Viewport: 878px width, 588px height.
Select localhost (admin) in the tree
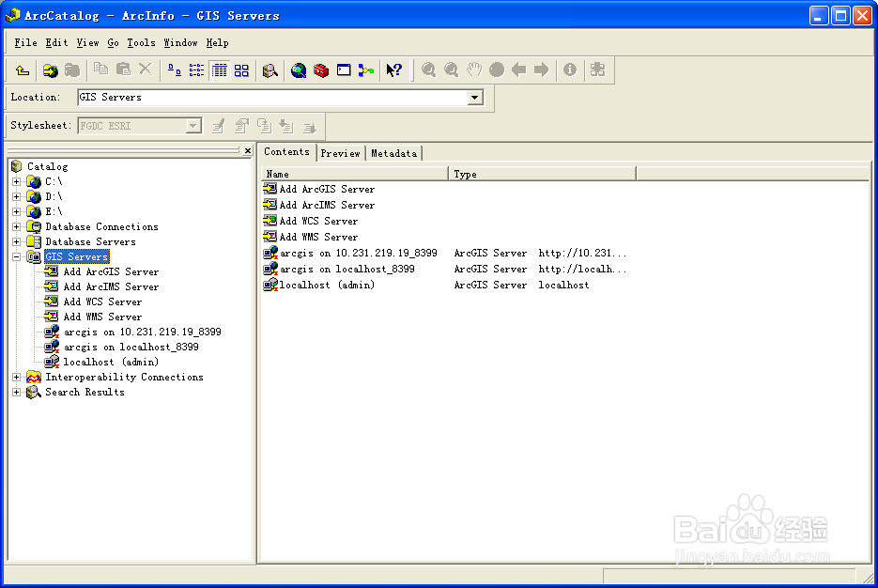coord(111,363)
